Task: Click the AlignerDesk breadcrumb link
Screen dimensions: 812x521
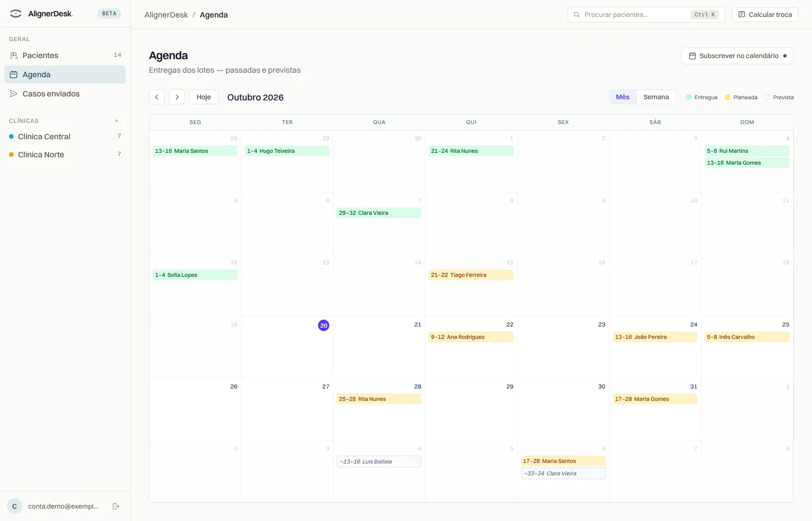Action: click(166, 15)
